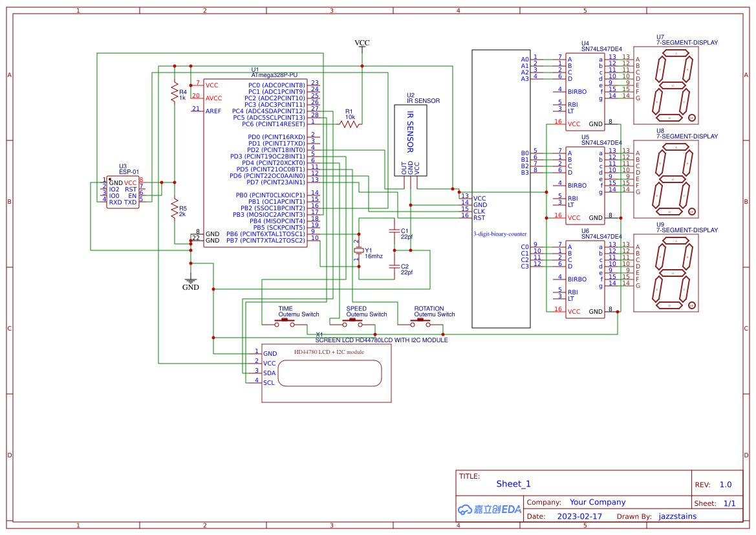Click the B0 output label on counter
The height and width of the screenshot is (535, 756).
[524, 153]
